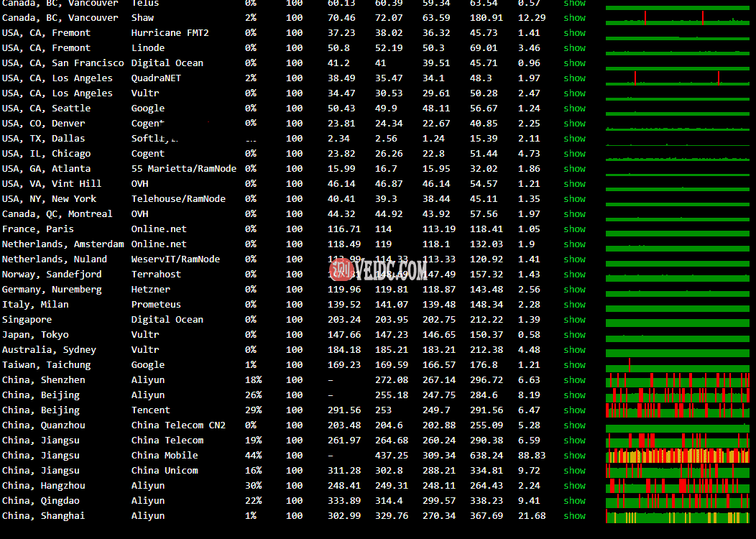Select 44% loss value for China Mobile

pyautogui.click(x=253, y=456)
